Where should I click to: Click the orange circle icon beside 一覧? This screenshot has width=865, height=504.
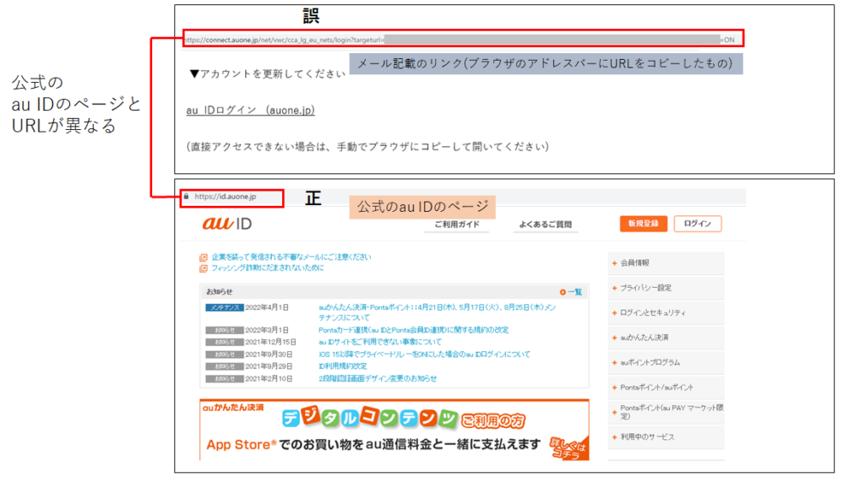point(563,292)
